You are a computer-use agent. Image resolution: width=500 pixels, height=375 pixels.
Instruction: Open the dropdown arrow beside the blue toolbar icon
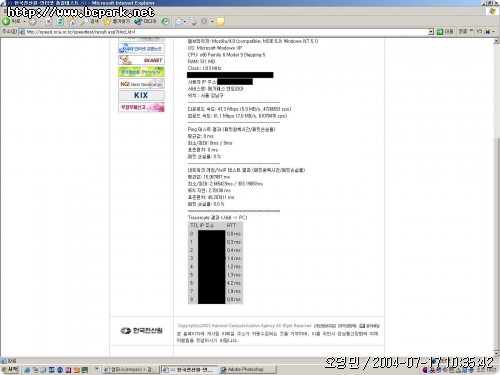tap(493, 32)
